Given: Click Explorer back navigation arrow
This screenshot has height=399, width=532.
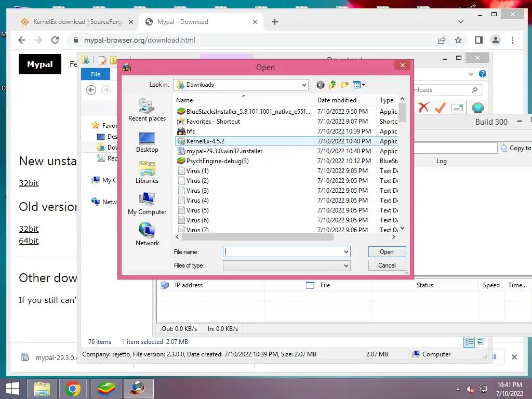Looking at the screenshot, I should coord(91,90).
